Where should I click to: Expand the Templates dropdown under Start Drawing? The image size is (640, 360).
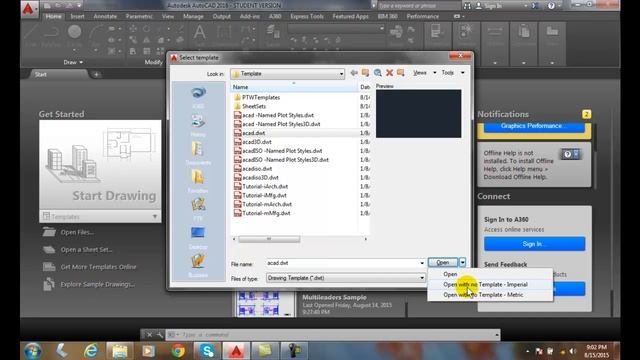(x=155, y=216)
